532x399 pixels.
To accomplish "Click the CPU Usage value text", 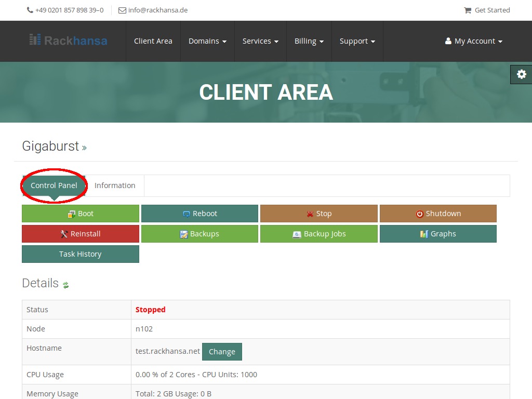I will pos(196,375).
